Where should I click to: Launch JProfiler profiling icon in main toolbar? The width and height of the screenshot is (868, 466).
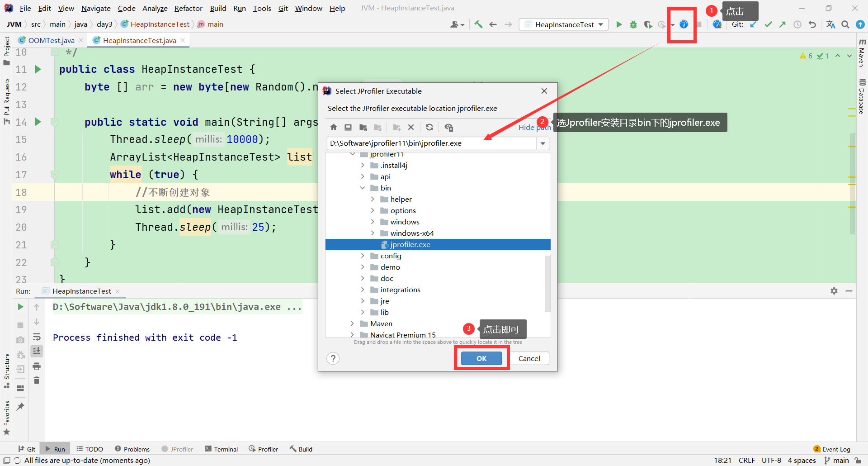tap(684, 24)
